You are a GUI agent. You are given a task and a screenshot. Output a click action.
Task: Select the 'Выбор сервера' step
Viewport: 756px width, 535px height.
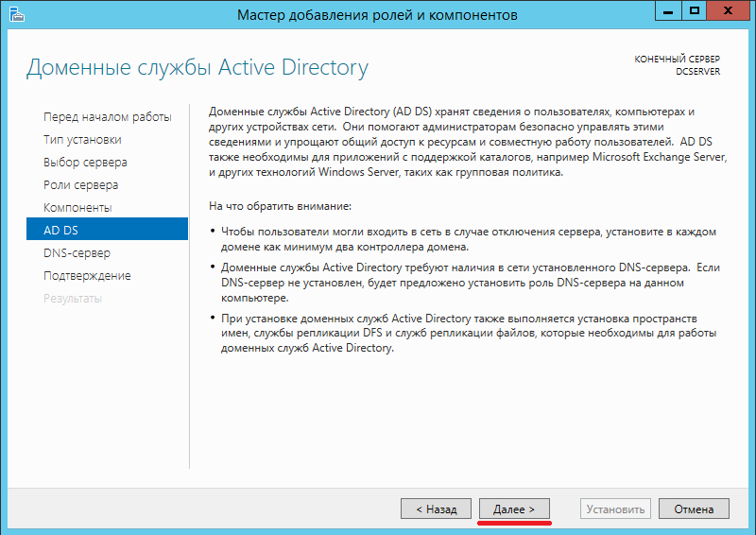tap(85, 163)
